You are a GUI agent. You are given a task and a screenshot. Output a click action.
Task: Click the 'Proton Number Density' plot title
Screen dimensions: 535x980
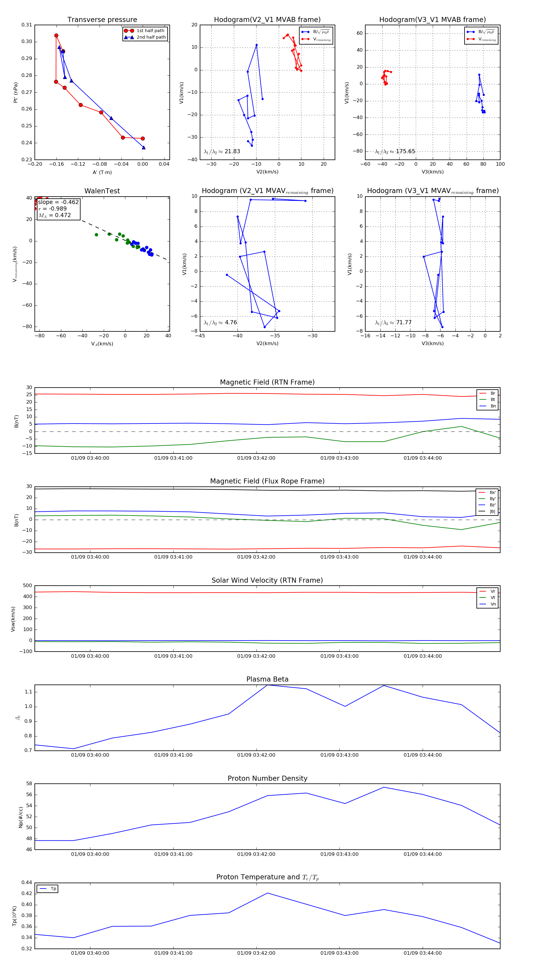pos(267,778)
